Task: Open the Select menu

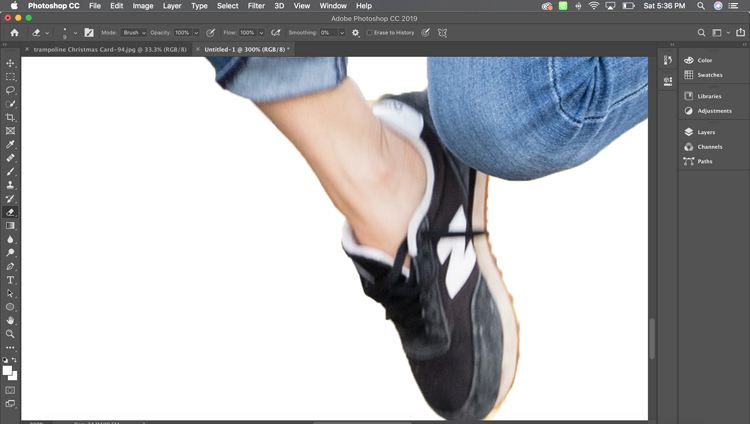Action: 227,6
